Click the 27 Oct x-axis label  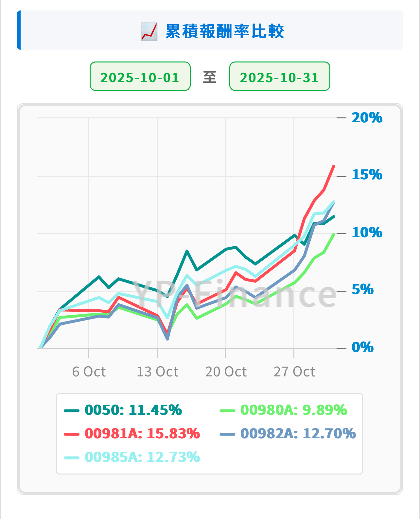coord(294,372)
